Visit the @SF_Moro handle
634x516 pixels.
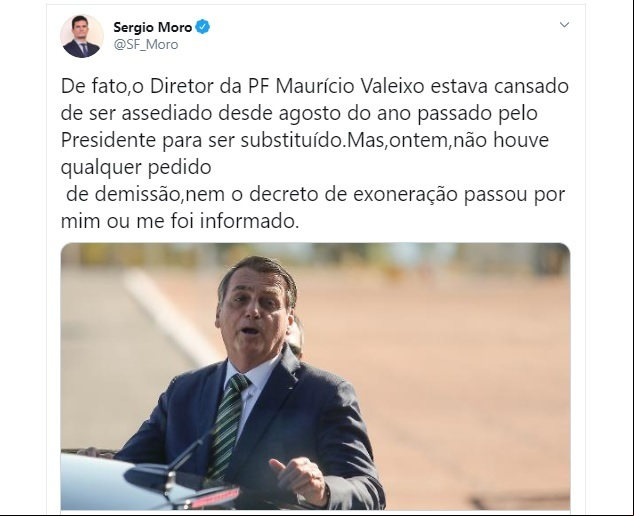146,44
